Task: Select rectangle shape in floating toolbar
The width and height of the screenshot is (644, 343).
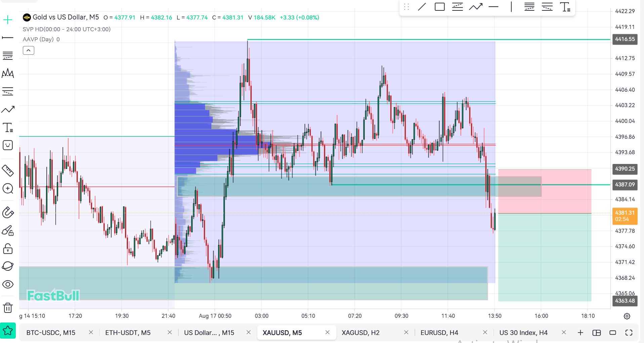Action: click(x=439, y=7)
